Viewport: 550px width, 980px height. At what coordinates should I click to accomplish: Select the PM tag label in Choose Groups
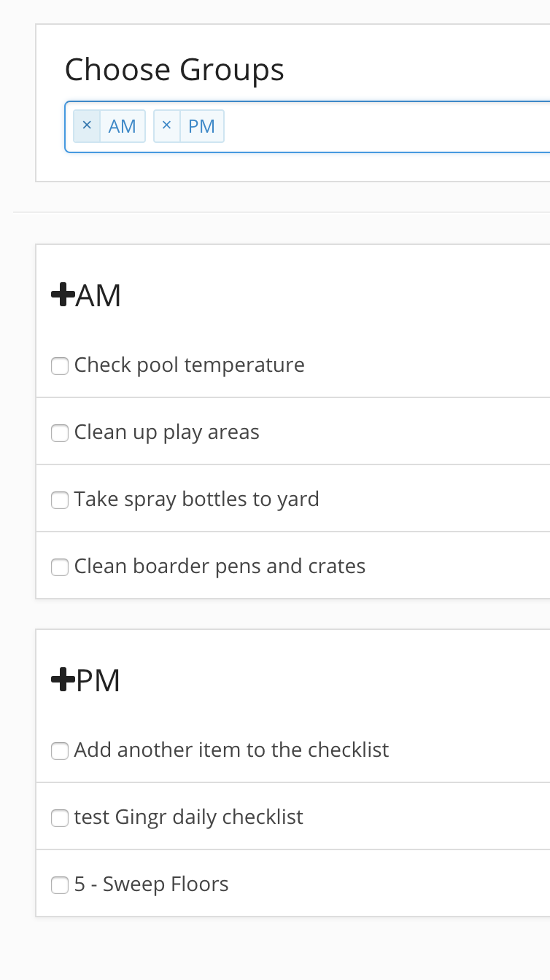201,126
